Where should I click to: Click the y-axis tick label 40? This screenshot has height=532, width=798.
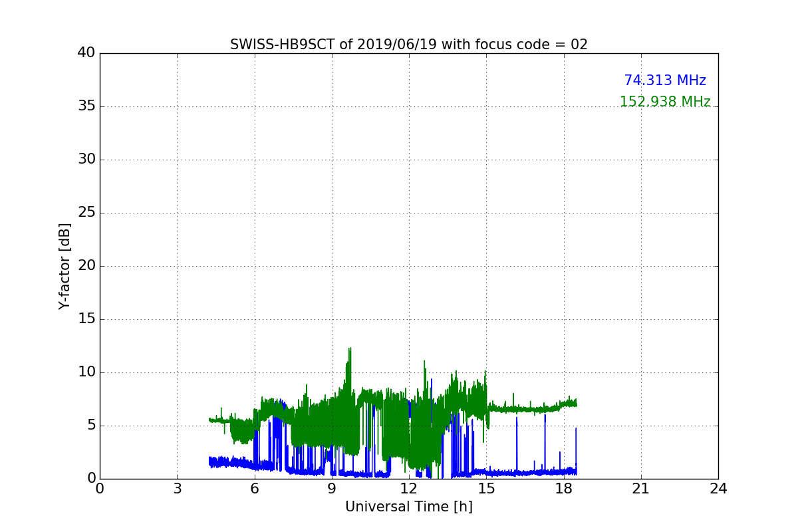click(86, 53)
